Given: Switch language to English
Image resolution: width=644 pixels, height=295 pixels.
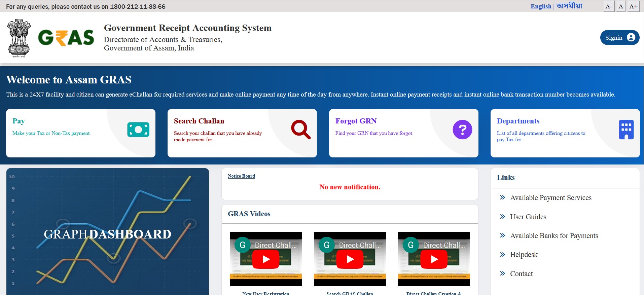Looking at the screenshot, I should point(541,6).
